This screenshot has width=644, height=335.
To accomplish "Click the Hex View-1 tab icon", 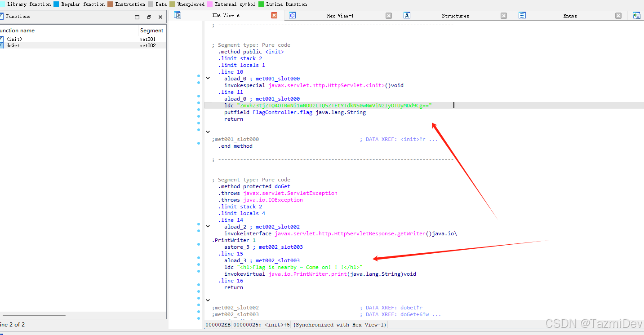I will [x=293, y=15].
